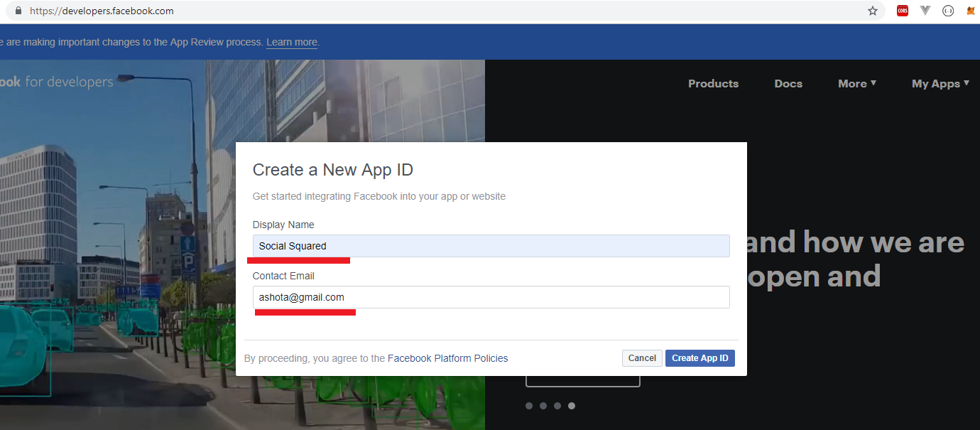Viewport: 980px width, 430px height.
Task: Bookmark this page with the star icon
Action: (x=873, y=11)
